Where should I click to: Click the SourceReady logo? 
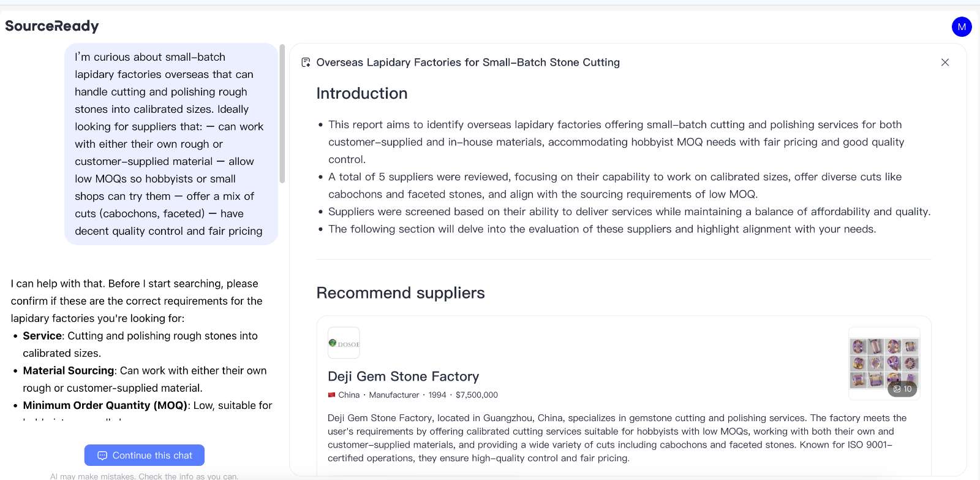52,26
